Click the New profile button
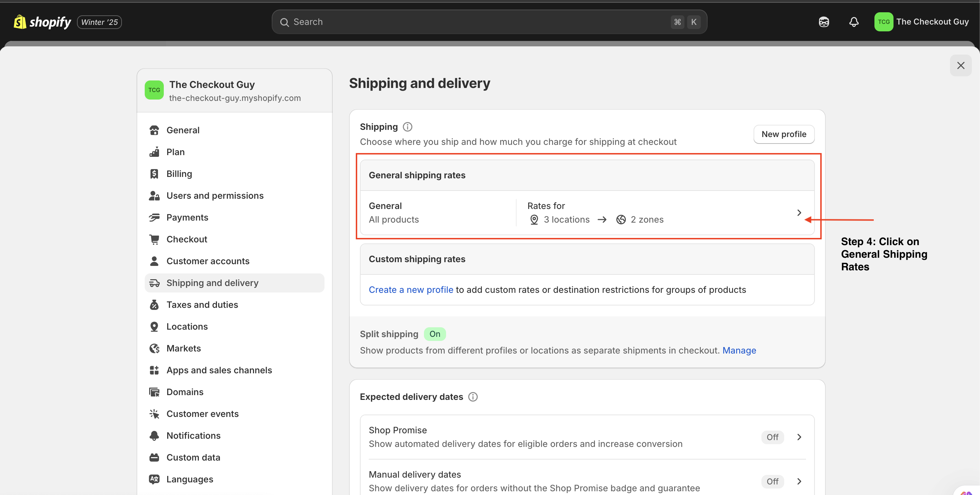 click(784, 134)
